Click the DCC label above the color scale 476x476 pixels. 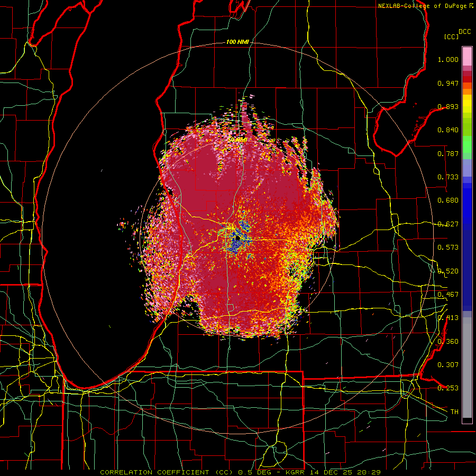(x=464, y=32)
